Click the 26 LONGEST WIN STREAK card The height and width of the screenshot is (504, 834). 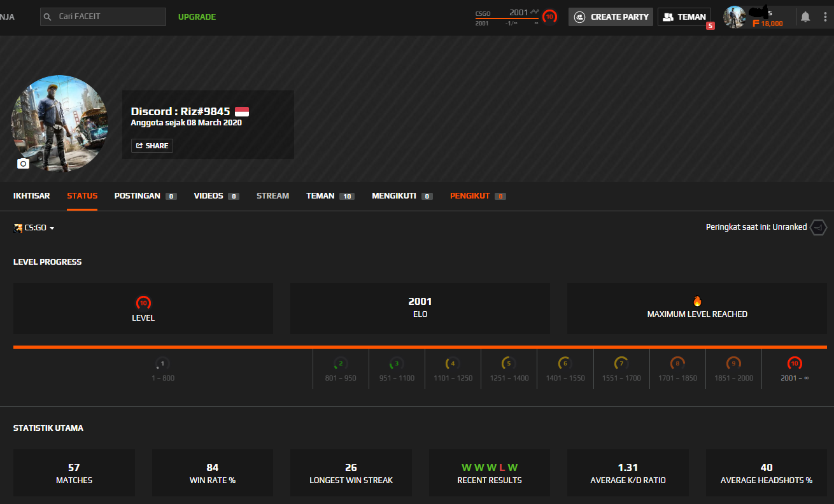[351, 473]
